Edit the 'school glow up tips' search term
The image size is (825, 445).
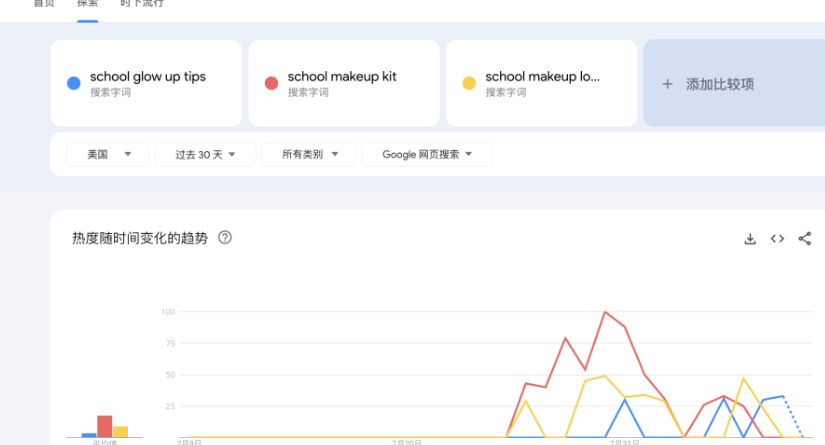pyautogui.click(x=148, y=77)
